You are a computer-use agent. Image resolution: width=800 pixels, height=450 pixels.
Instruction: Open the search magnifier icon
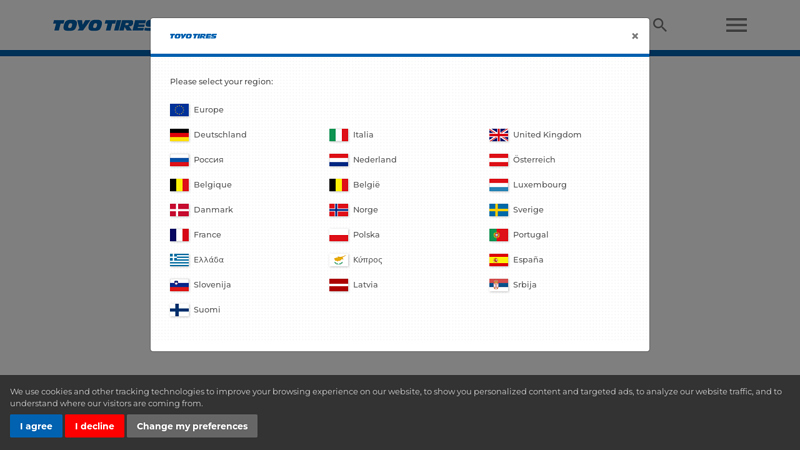660,25
